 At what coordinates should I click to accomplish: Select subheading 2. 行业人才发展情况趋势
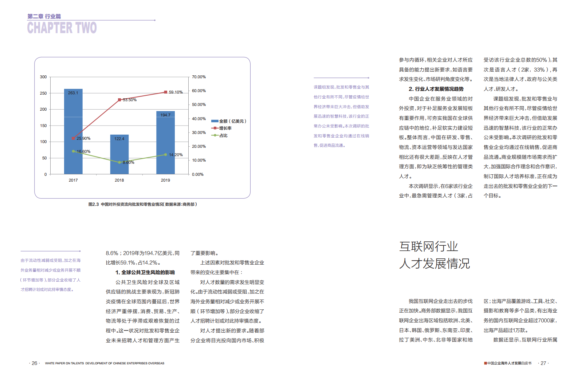coord(436,89)
